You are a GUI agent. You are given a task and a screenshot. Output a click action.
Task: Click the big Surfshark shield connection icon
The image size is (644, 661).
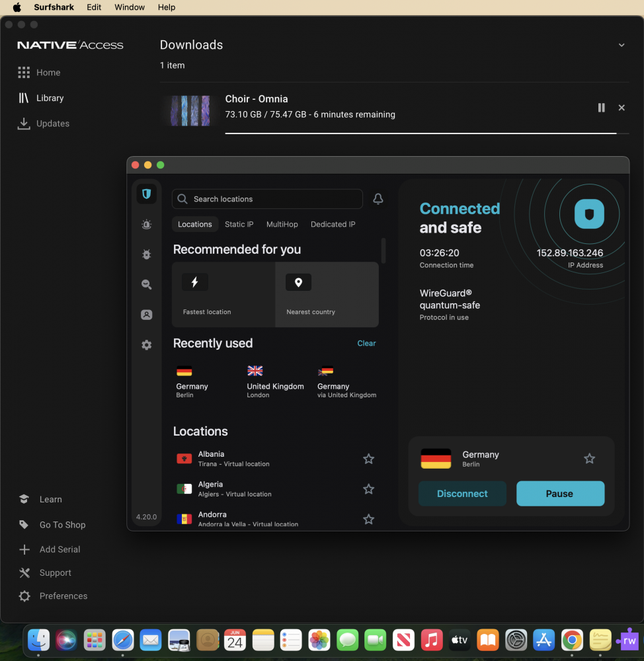pyautogui.click(x=589, y=214)
